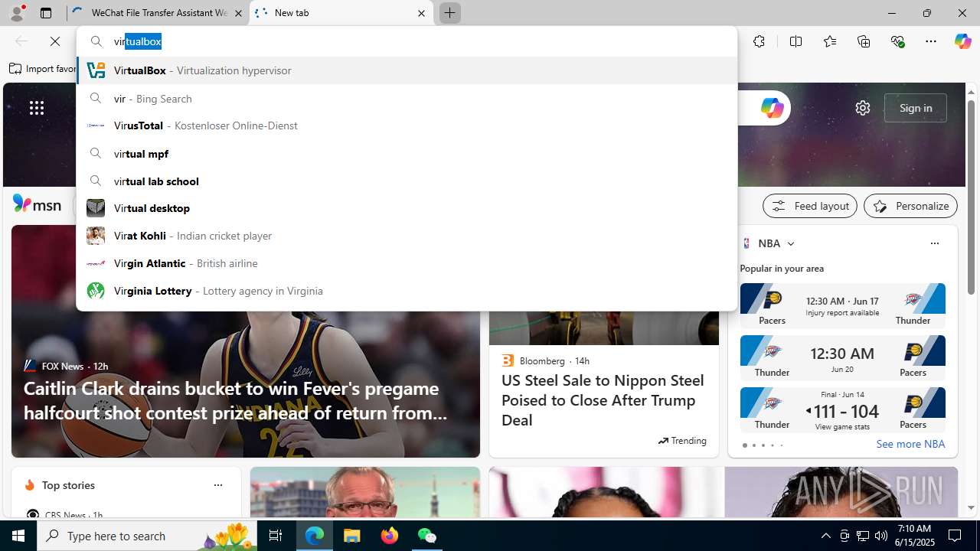The image size is (980, 551).
Task: Open a new tab with plus button
Action: [x=449, y=13]
